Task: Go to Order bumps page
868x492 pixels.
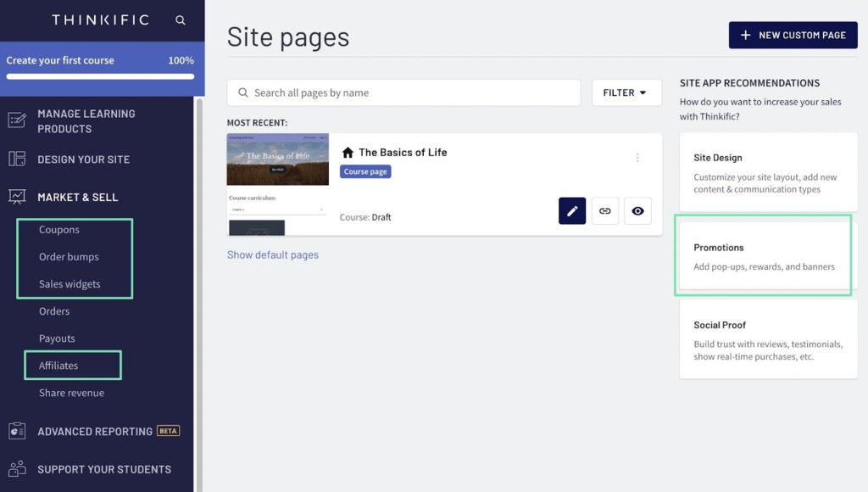Action: [69, 257]
